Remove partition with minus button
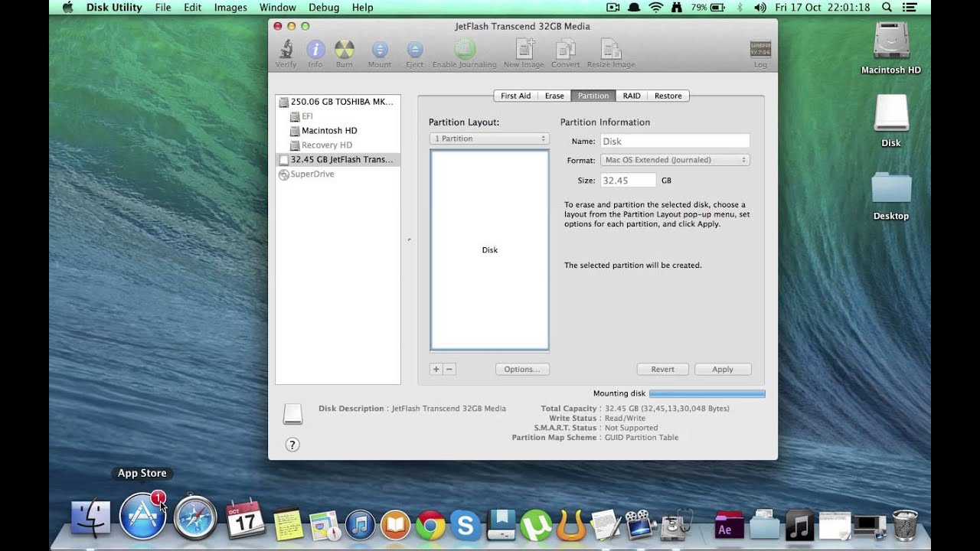The height and width of the screenshot is (551, 980). click(x=449, y=369)
